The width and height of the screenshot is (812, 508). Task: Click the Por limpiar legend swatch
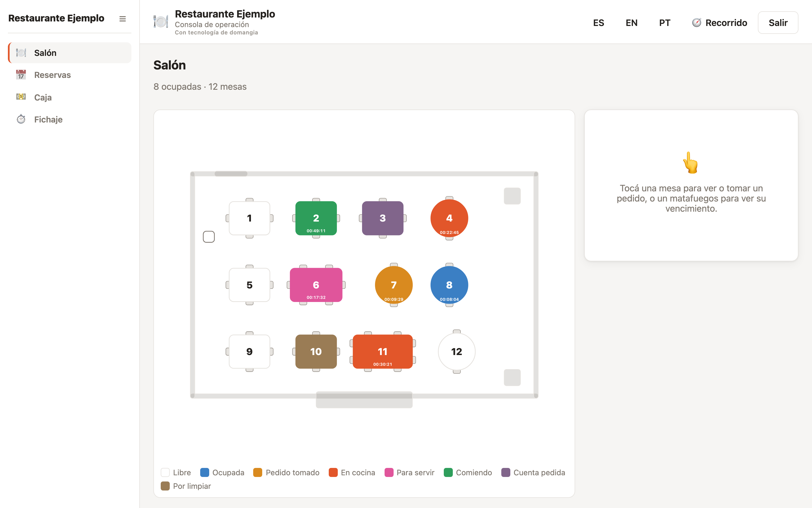pos(165,486)
